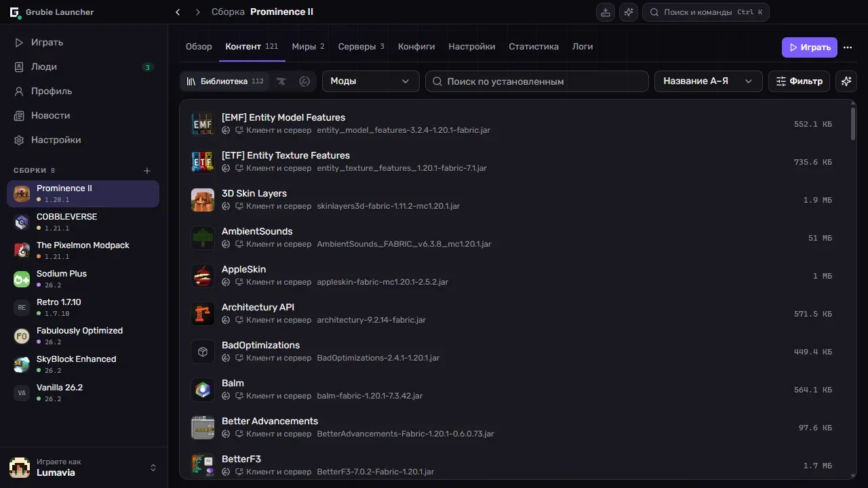This screenshot has height=488, width=868.
Task: Open the Конфиги tab
Action: (x=416, y=47)
